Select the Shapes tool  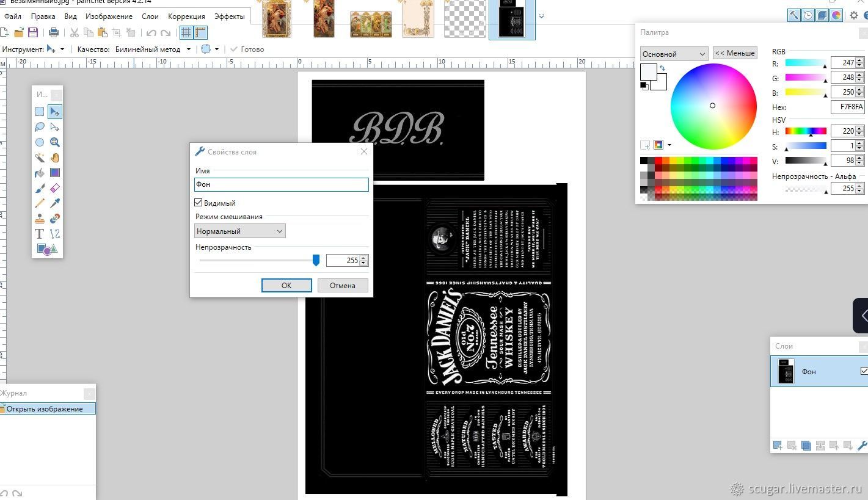(47, 249)
